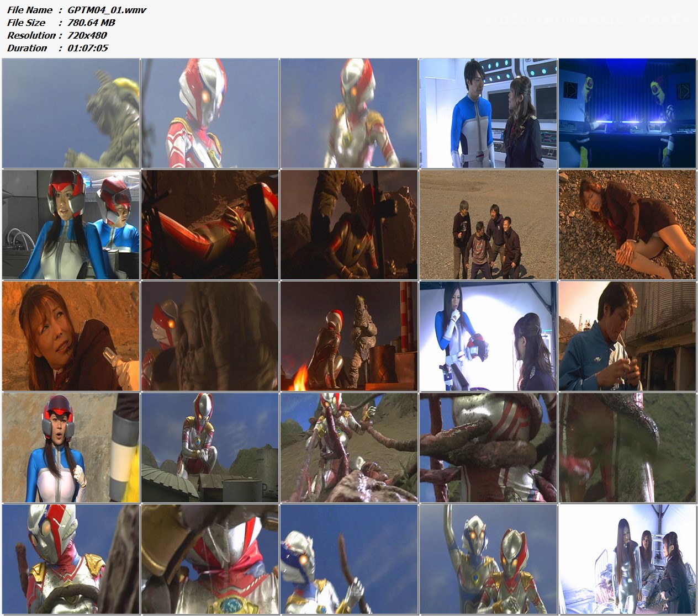698x616 pixels.
Task: Open thumbnail of two helmeted women in cockpit
Action: click(x=71, y=225)
